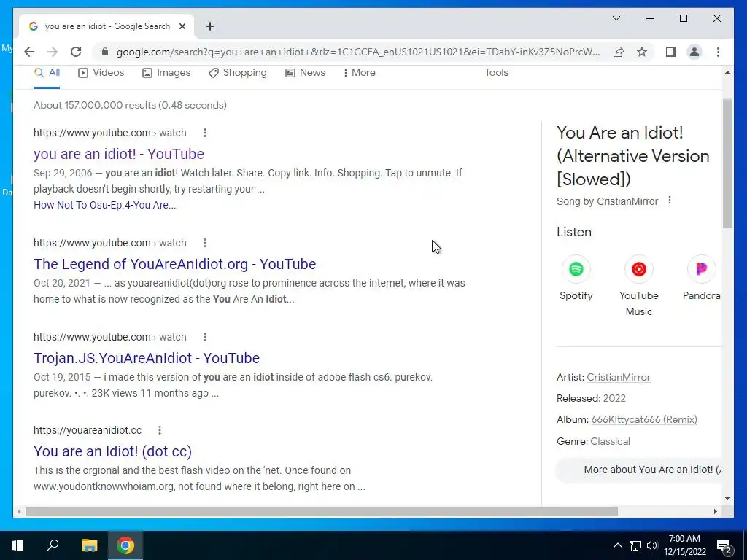747x560 pixels.
Task: Open options dots for Legend of YouAreAnIdiot result
Action: point(205,243)
